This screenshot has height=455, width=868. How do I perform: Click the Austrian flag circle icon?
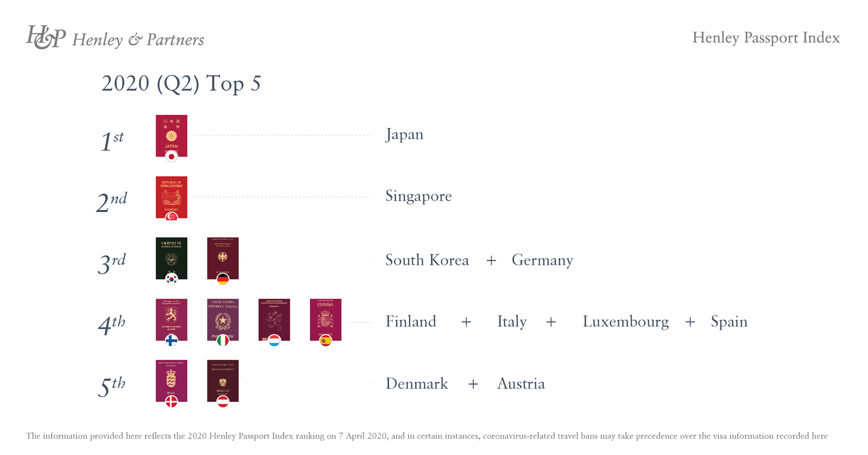point(223,402)
